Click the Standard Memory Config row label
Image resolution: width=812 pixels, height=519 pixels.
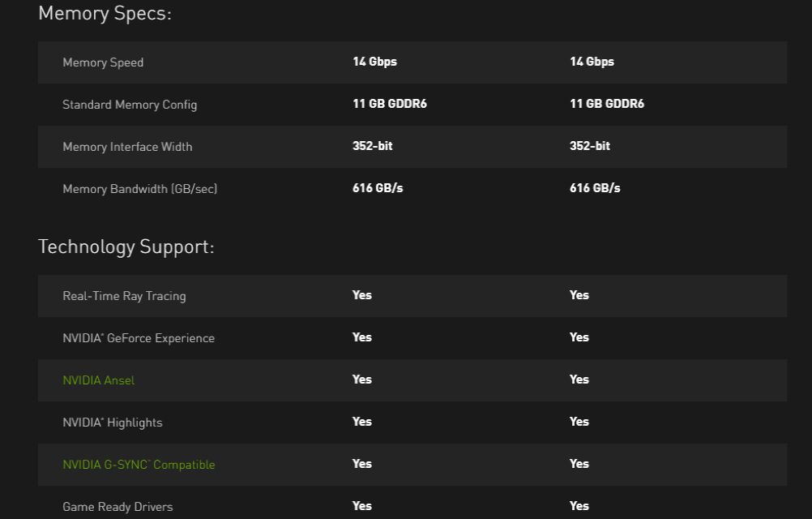pyautogui.click(x=129, y=105)
